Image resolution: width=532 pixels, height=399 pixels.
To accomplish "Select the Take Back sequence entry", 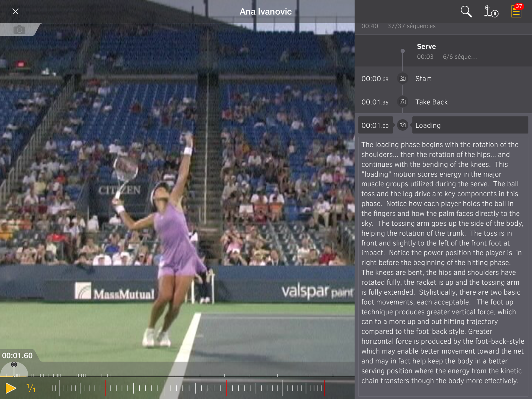I will pyautogui.click(x=431, y=102).
